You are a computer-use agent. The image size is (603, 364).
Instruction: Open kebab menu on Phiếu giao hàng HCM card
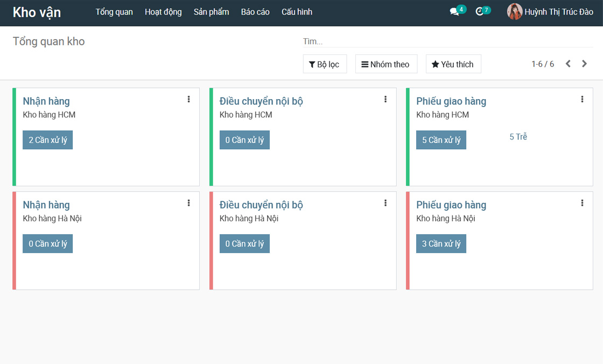click(x=582, y=99)
